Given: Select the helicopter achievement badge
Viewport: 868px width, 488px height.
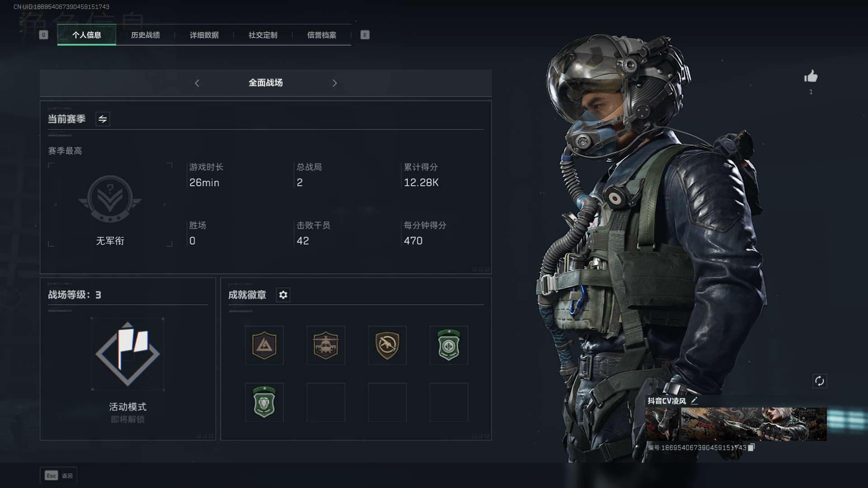Looking at the screenshot, I should pos(325,345).
